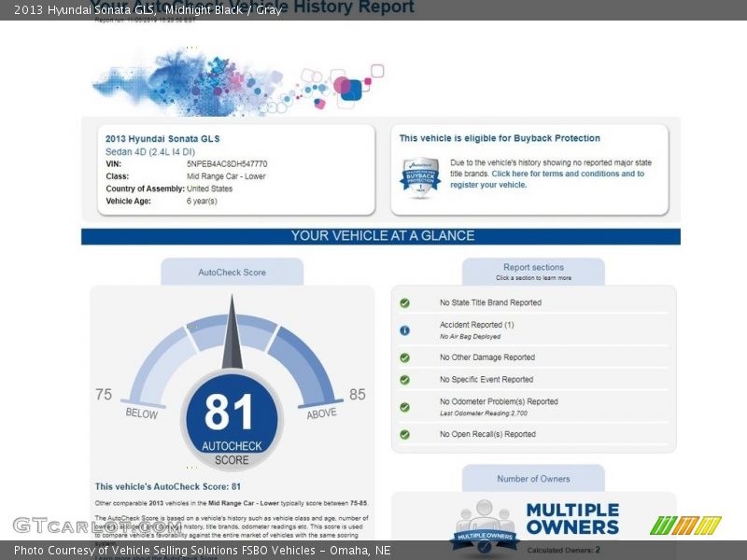The height and width of the screenshot is (560, 747).
Task: Click the Multiple Owners badge graphic
Action: coord(485,527)
